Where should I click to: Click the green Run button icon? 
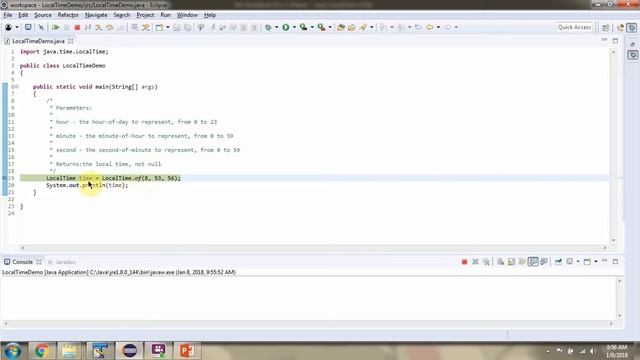coord(286,27)
